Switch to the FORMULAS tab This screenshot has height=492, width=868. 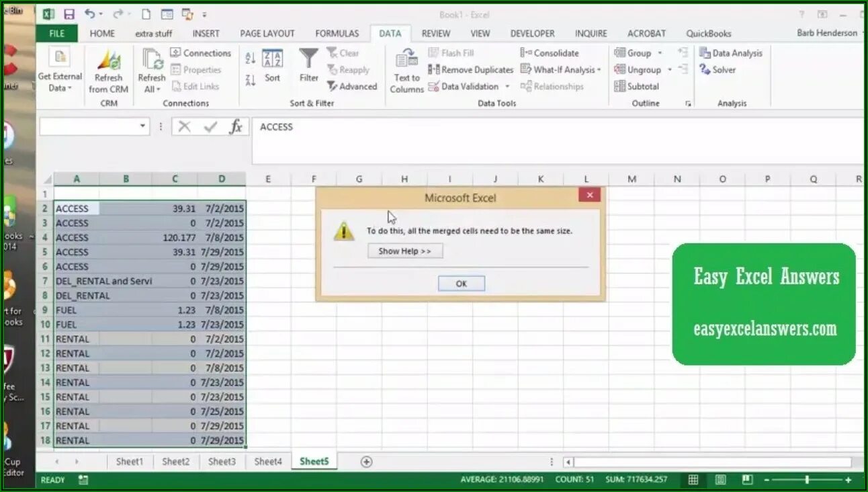coord(337,34)
